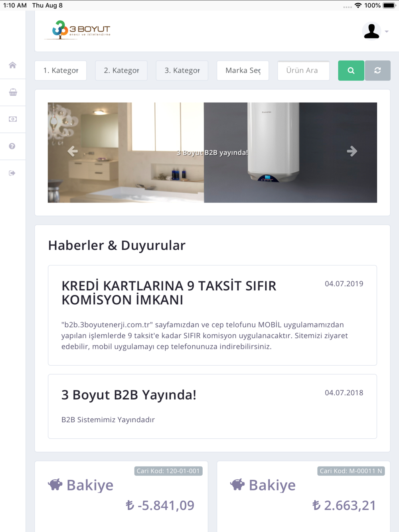Click the logout sidebar icon

[12, 173]
